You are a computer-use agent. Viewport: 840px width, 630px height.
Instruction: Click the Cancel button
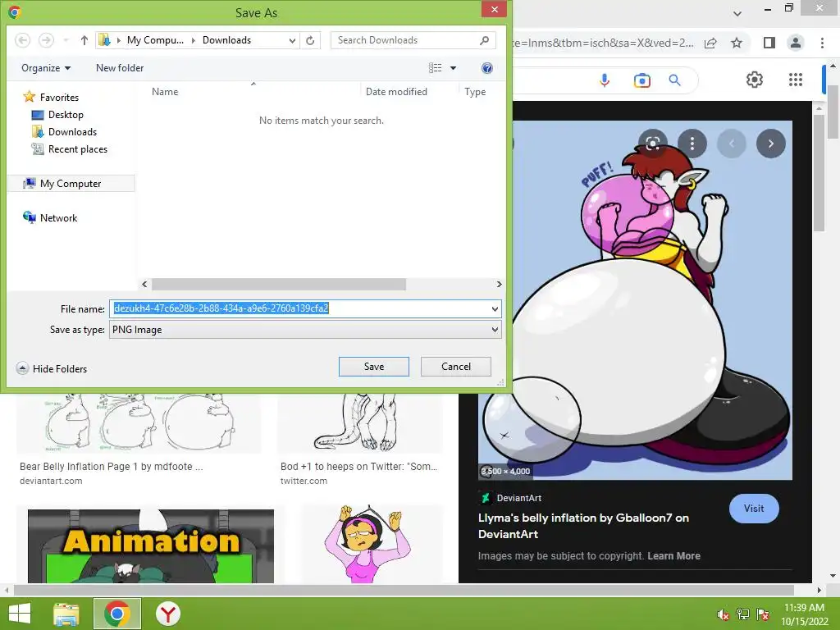pyautogui.click(x=456, y=367)
